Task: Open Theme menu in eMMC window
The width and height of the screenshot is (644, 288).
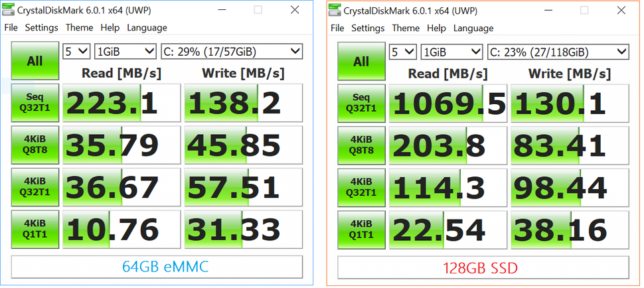Action: click(79, 28)
